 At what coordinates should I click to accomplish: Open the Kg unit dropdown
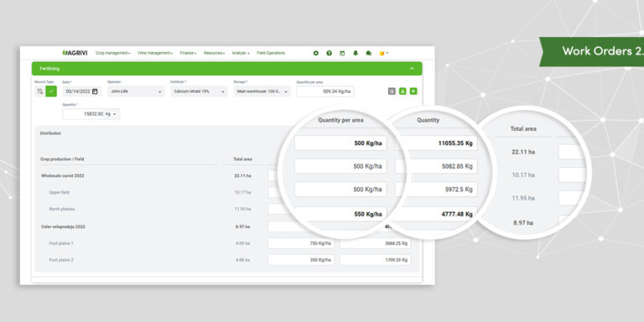click(111, 114)
